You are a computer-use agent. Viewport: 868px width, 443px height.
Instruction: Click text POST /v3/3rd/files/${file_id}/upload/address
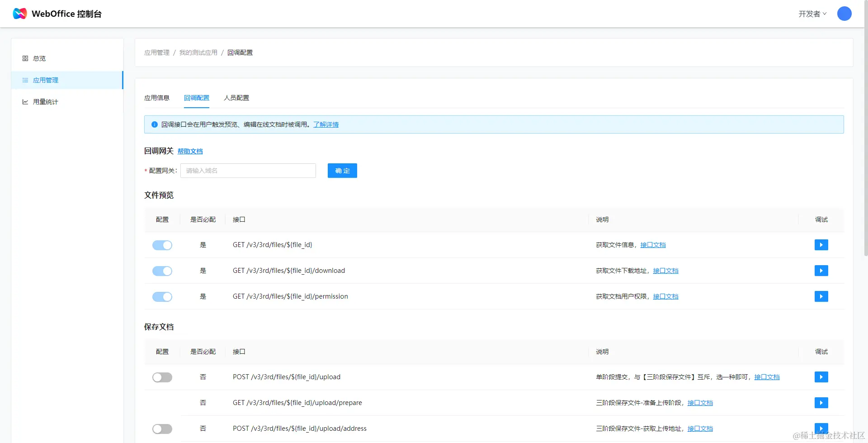point(300,429)
